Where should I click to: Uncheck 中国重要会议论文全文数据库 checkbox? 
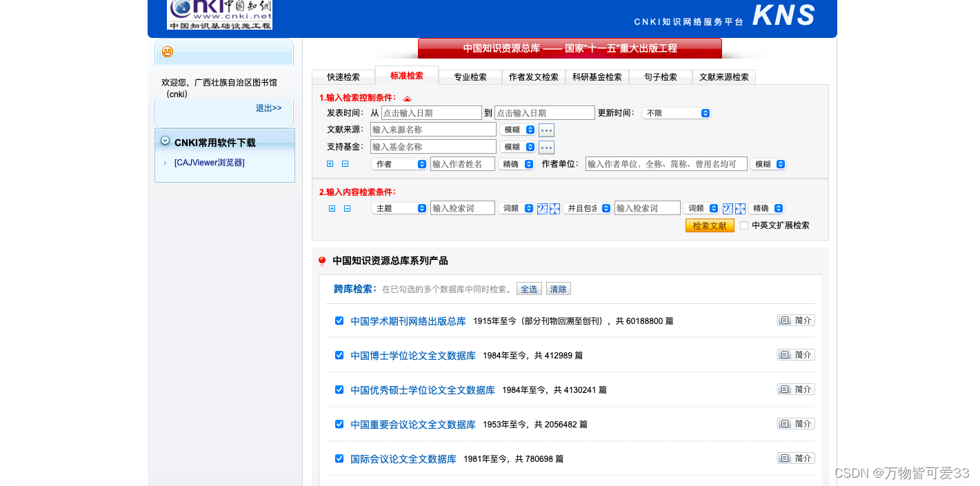point(339,424)
